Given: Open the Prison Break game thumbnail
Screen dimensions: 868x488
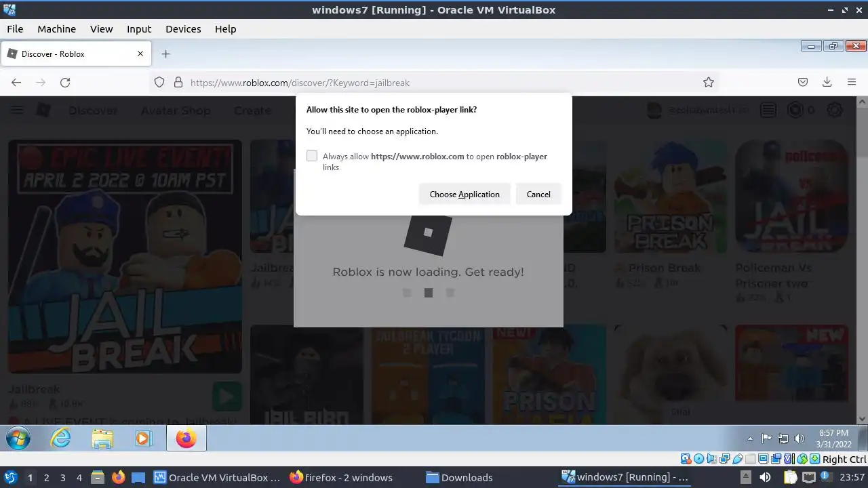Looking at the screenshot, I should coord(670,197).
